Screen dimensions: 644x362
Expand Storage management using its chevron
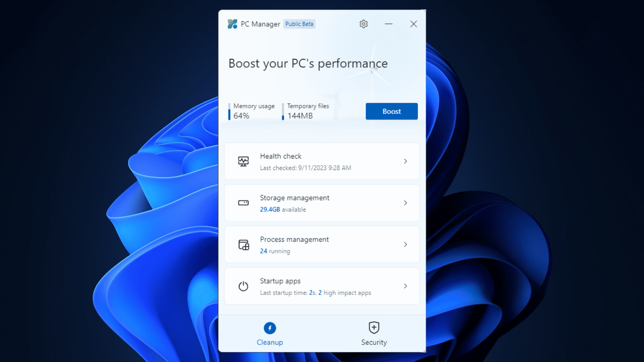coord(406,203)
